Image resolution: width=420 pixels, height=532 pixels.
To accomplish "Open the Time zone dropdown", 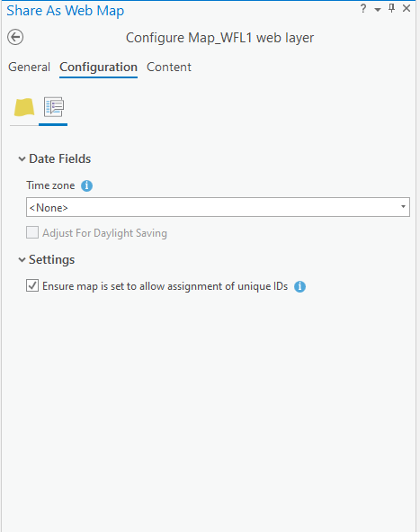I will coord(403,207).
